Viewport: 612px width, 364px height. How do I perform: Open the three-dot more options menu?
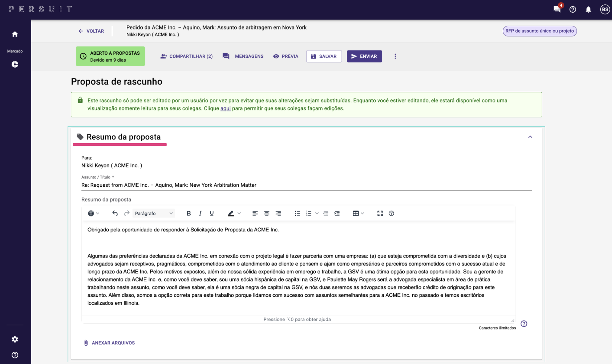[x=395, y=56]
